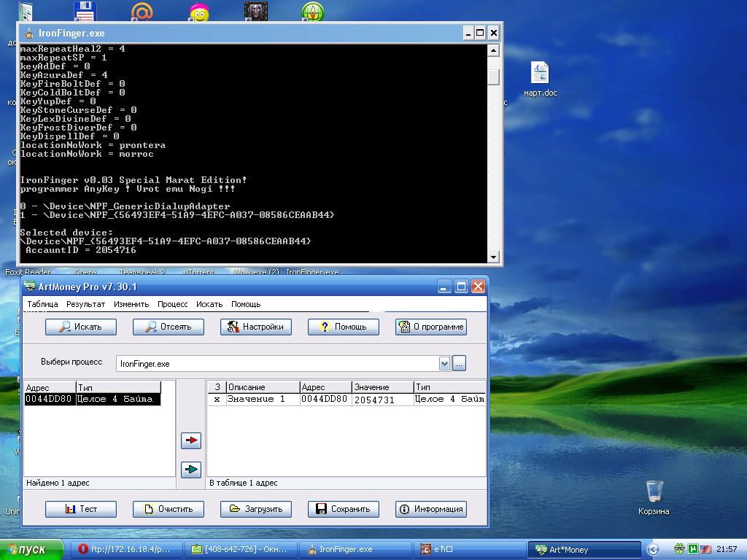The width and height of the screenshot is (747, 560).
Task: Open the Помощь menu in menu bar
Action: (246, 304)
